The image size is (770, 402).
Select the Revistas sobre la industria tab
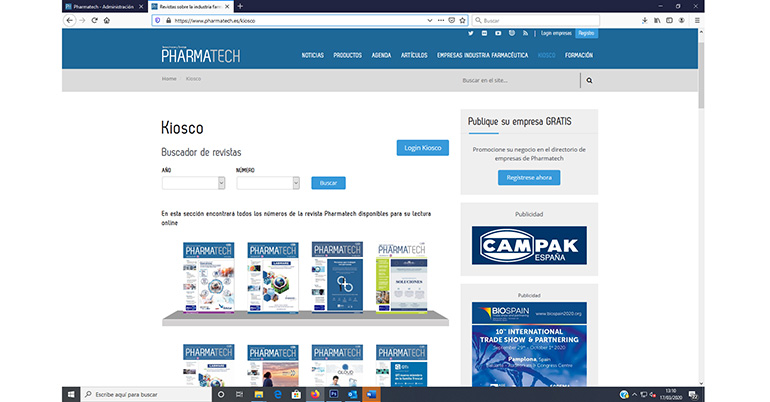point(191,6)
